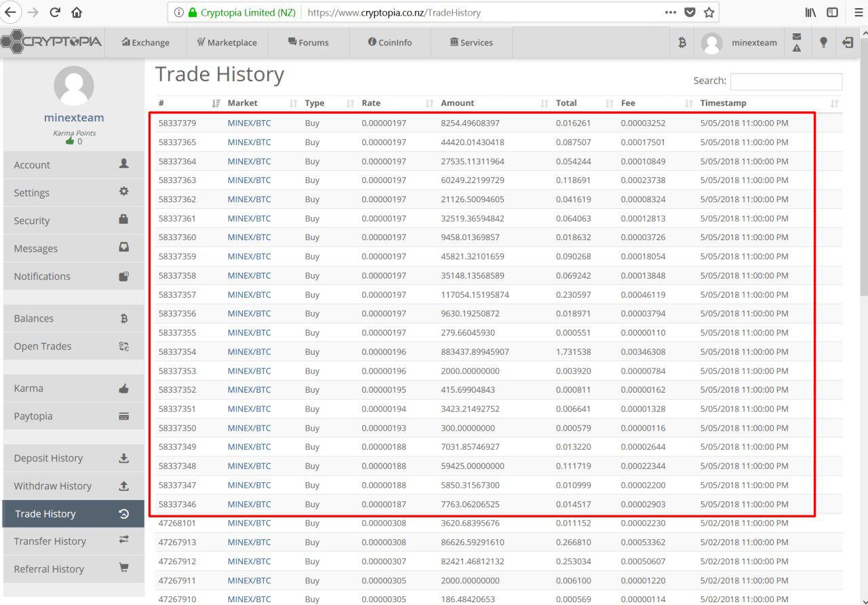Select the Trade History sidebar item
Screen dimensions: 868x605
[73, 513]
